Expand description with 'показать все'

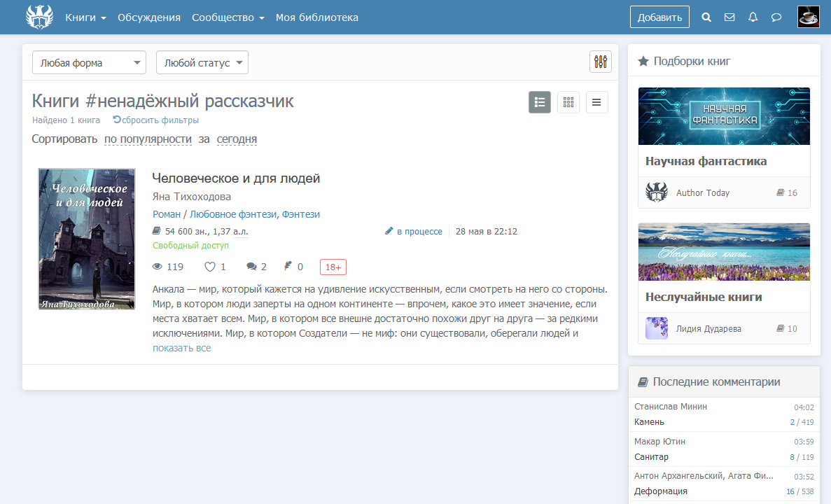click(181, 348)
